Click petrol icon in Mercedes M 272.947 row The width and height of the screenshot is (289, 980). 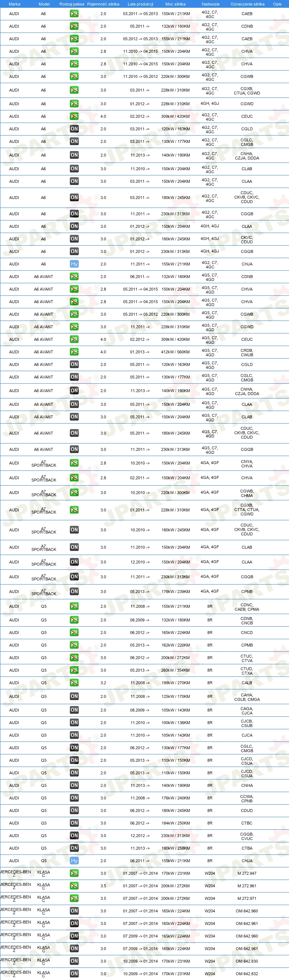(x=74, y=873)
